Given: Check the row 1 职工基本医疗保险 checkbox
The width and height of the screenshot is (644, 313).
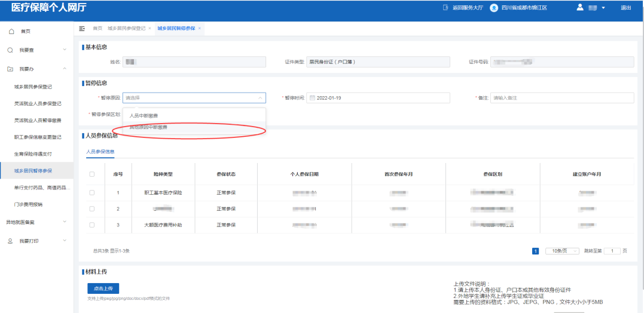Looking at the screenshot, I should coord(92,192).
